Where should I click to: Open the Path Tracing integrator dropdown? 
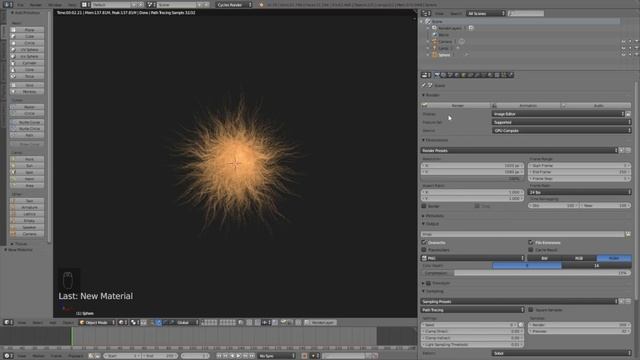pos(473,310)
